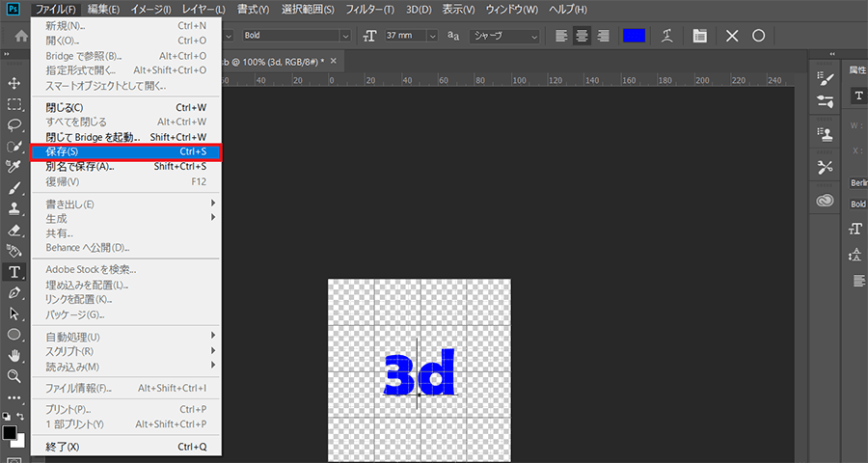Click the blue text color swatch
The image size is (868, 463).
(634, 36)
